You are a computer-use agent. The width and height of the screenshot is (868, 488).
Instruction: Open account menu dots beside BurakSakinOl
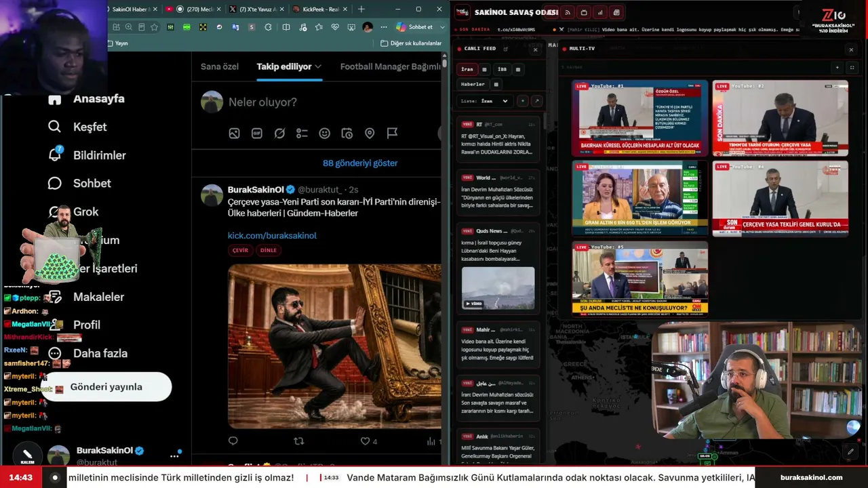[x=174, y=456]
